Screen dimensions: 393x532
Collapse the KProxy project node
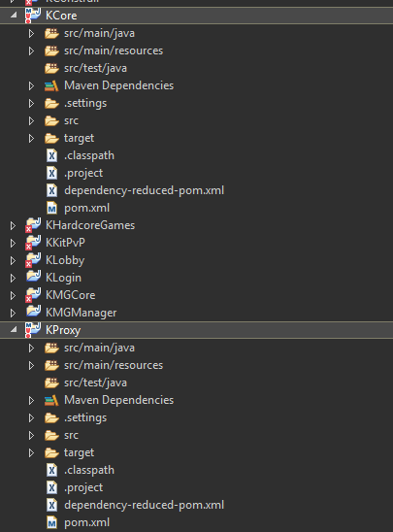tap(14, 329)
